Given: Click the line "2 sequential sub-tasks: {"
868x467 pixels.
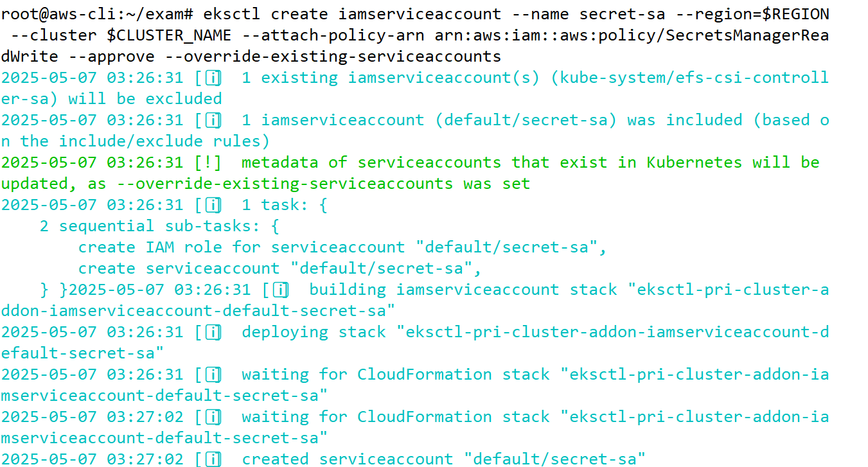Looking at the screenshot, I should [x=160, y=226].
